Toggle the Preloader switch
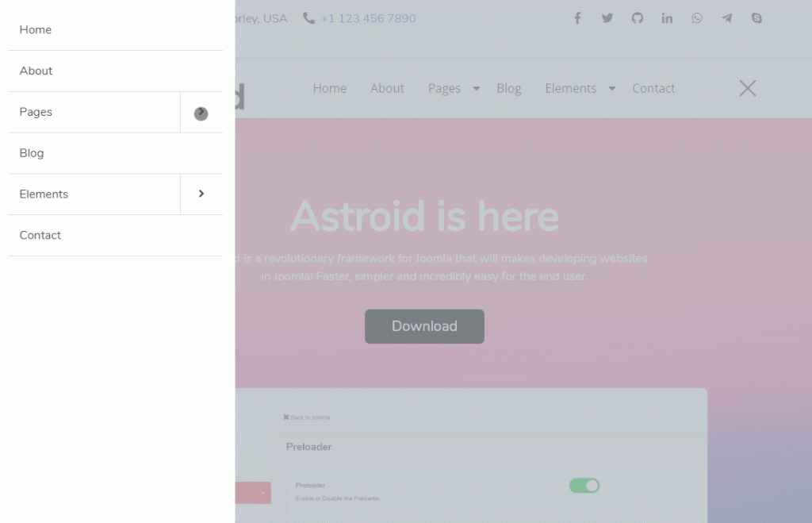The width and height of the screenshot is (812, 523). pos(584,486)
